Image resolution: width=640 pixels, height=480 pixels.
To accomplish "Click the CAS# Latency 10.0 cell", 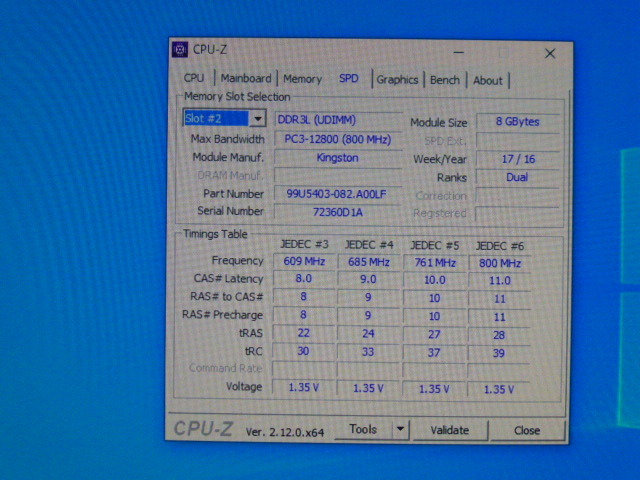I will pos(434,280).
